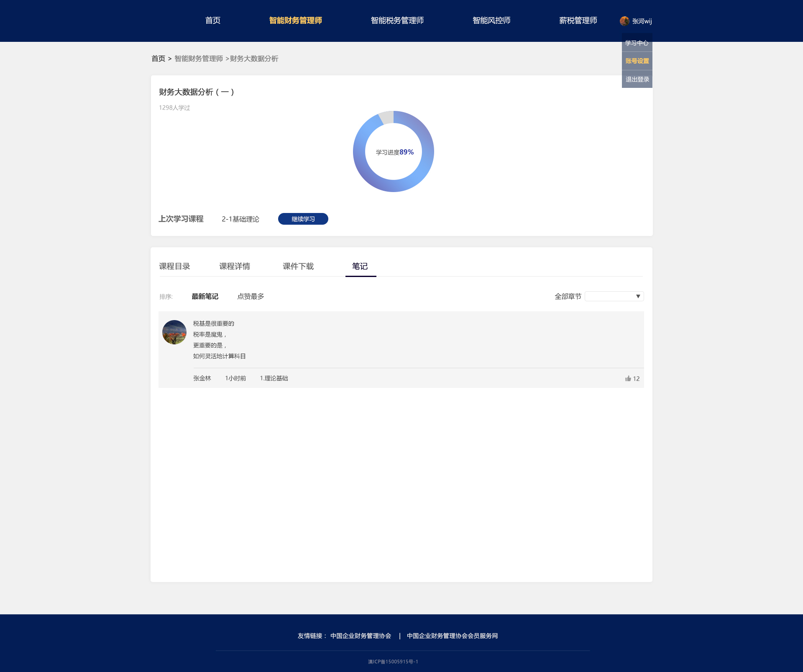Click 张金林's note avatar image

pyautogui.click(x=174, y=332)
